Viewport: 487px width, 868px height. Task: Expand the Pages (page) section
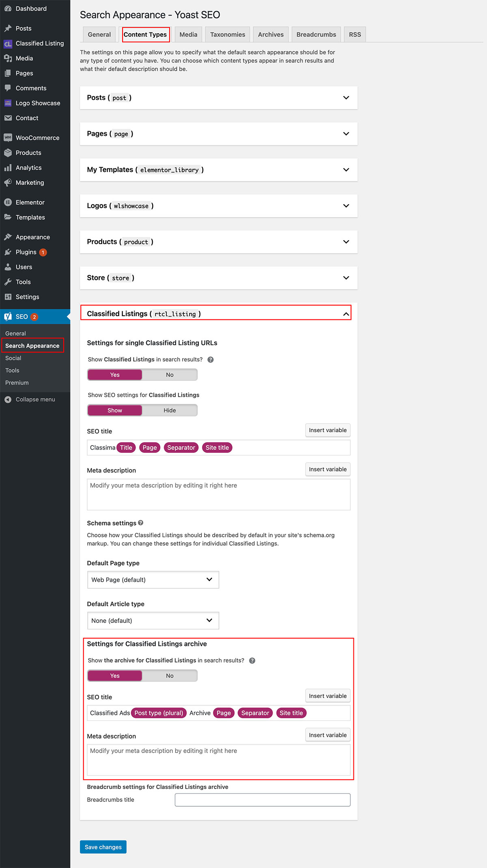pos(219,134)
